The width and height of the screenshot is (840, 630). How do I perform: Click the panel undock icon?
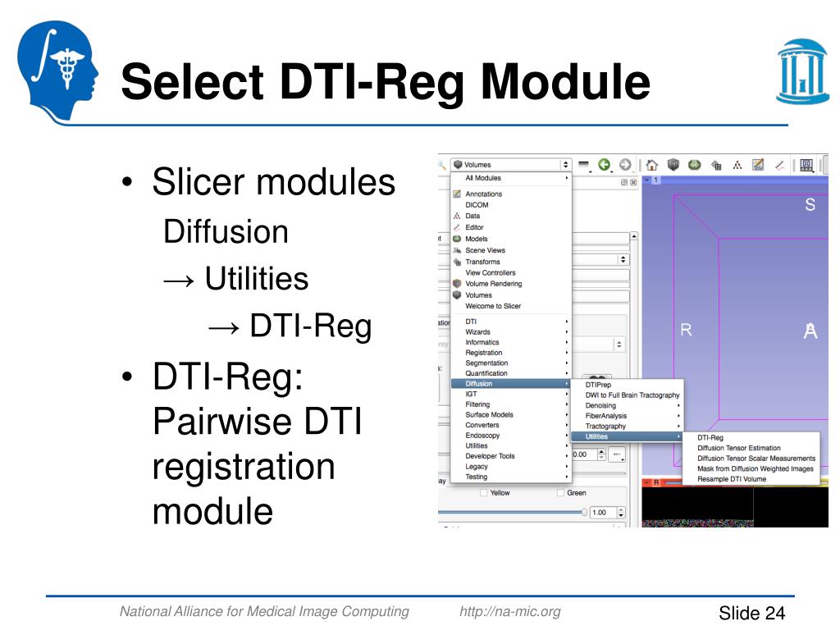[x=624, y=183]
